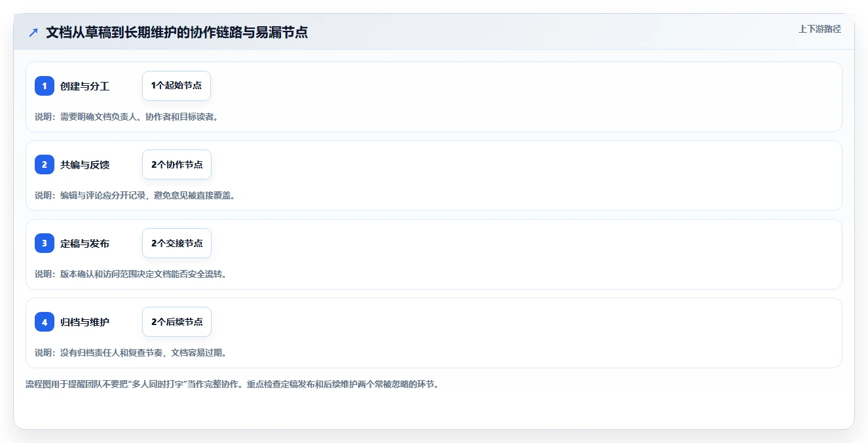The image size is (868, 443).
Task: Click the footer note starting with 流程图用于提醒团队
Action: tap(232, 384)
